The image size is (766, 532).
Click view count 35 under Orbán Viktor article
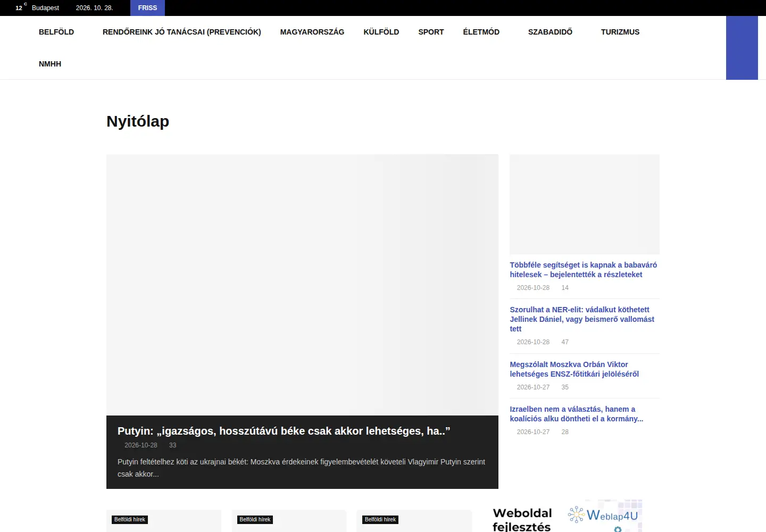tap(565, 387)
